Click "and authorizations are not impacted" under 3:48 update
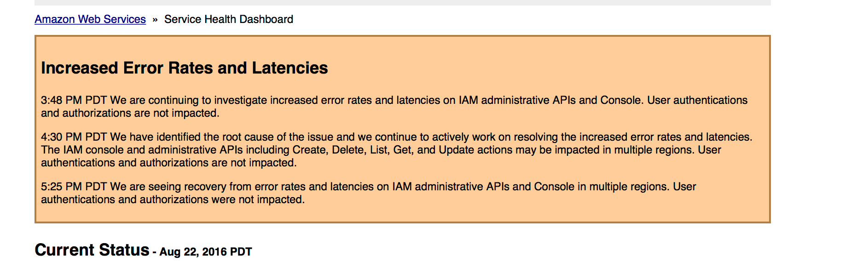The height and width of the screenshot is (262, 868). [130, 113]
